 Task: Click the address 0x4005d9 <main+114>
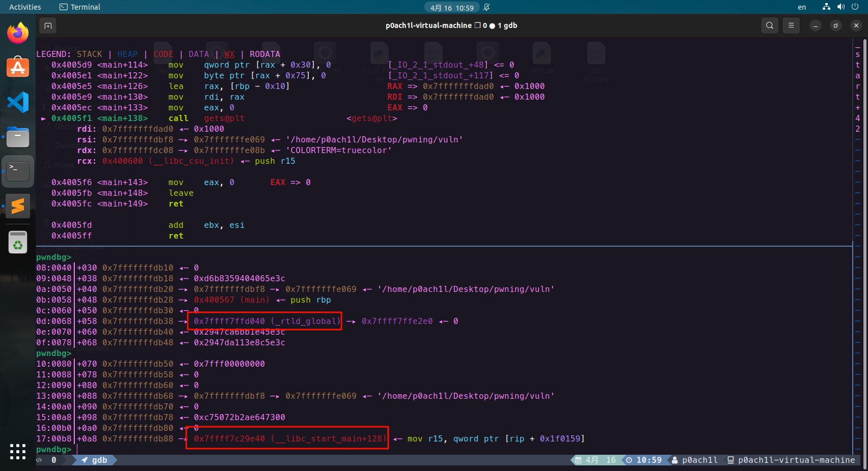point(99,65)
